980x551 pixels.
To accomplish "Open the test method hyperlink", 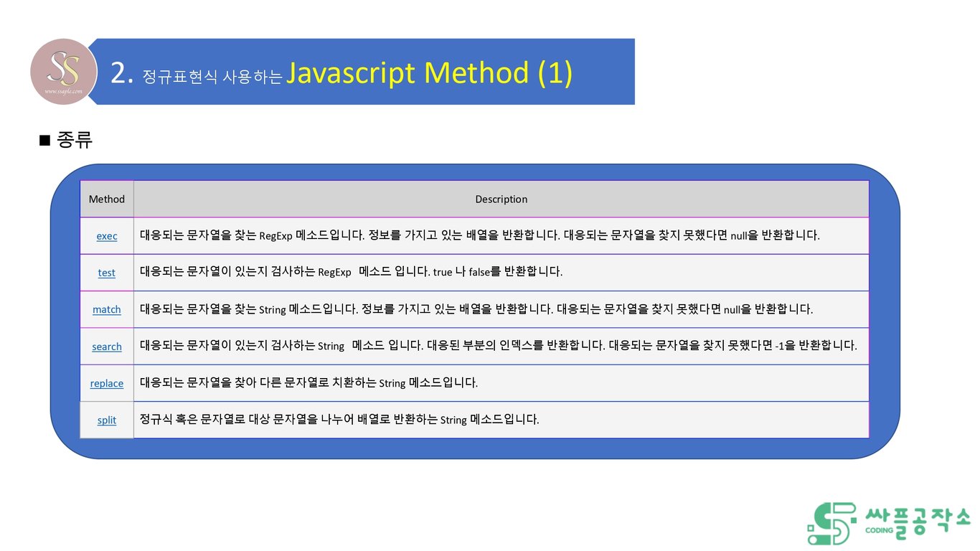I will [106, 273].
